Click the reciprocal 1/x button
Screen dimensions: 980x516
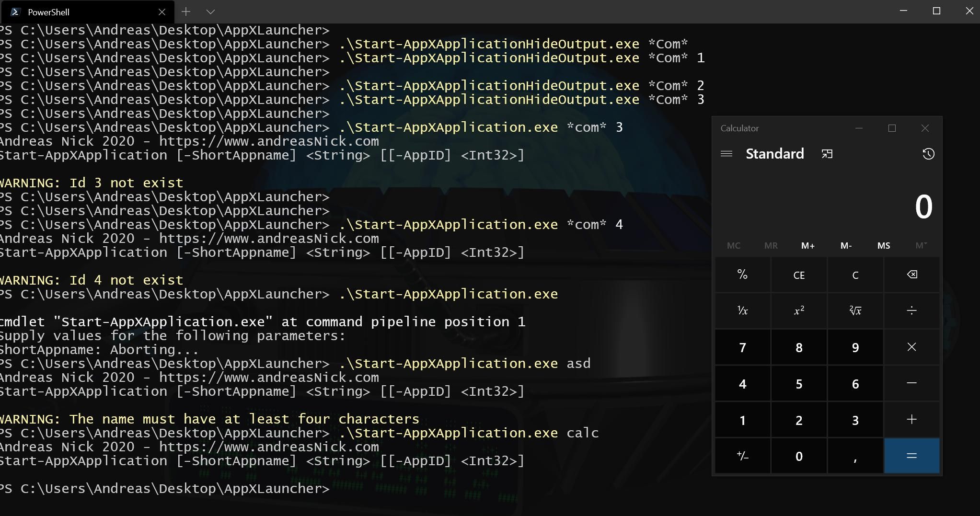[x=742, y=310]
